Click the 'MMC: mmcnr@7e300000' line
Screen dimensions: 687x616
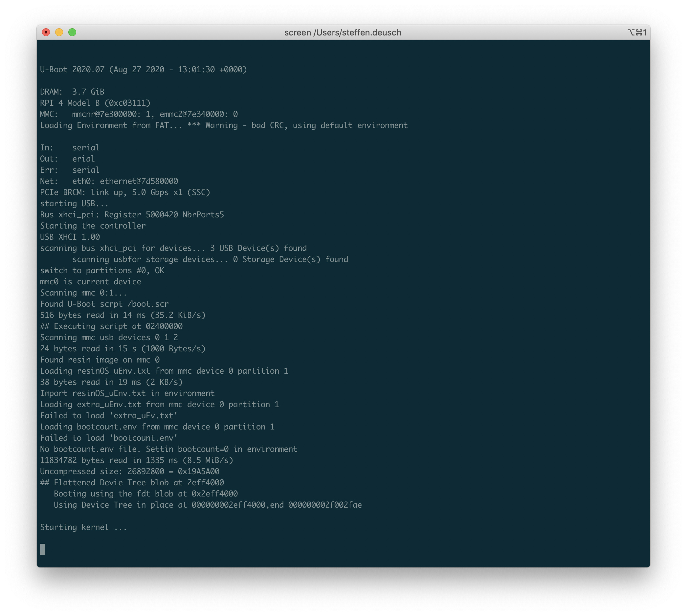(139, 114)
